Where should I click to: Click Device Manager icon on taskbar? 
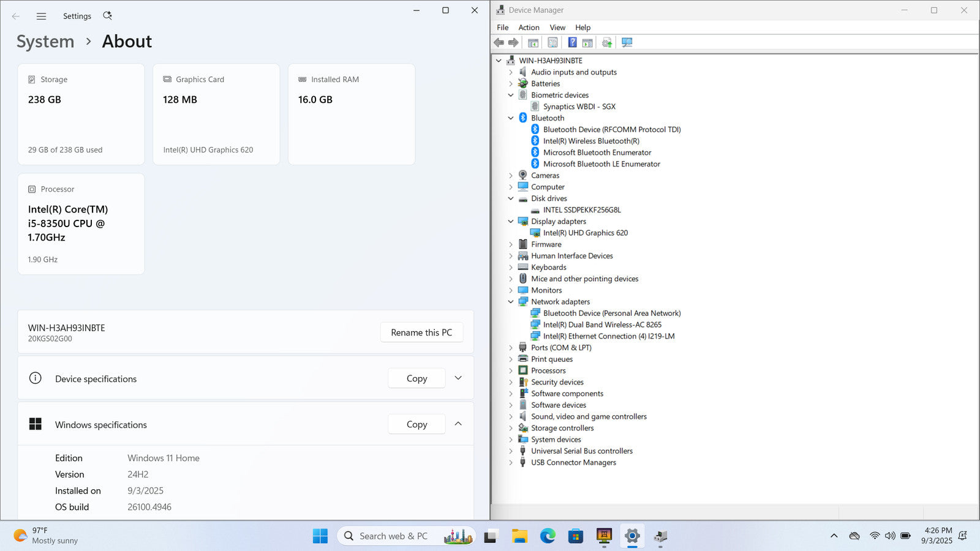point(660,536)
